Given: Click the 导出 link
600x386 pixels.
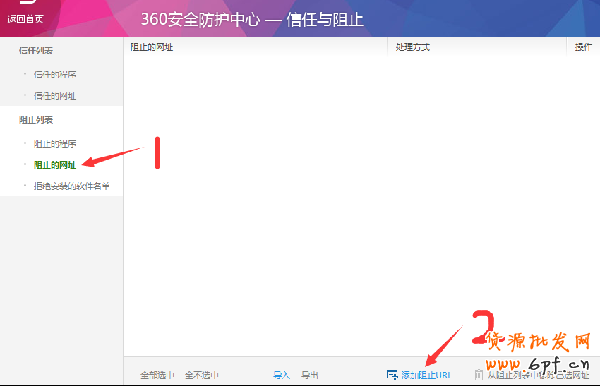Looking at the screenshot, I should pyautogui.click(x=310, y=375).
